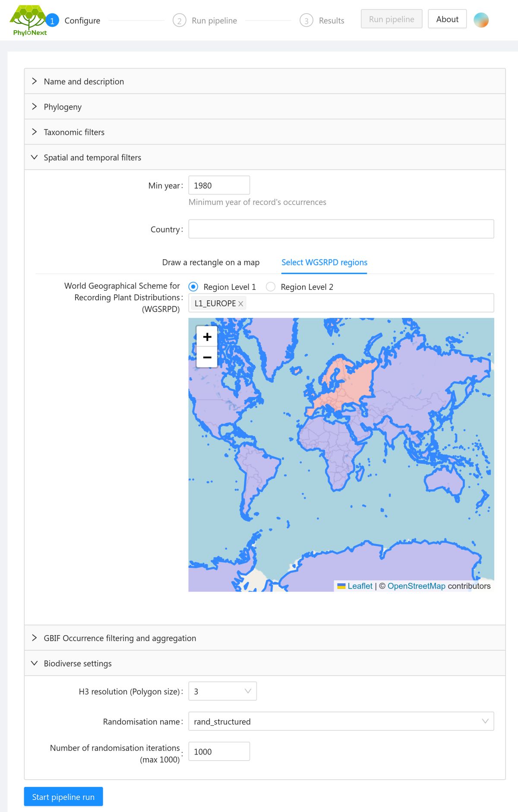Switch to Draw a rectangle on a map tab

(211, 262)
